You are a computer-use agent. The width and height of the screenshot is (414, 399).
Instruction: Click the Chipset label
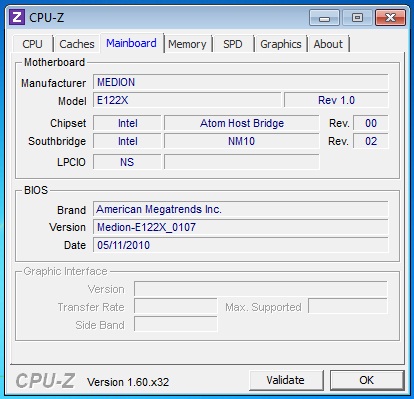[x=68, y=123]
